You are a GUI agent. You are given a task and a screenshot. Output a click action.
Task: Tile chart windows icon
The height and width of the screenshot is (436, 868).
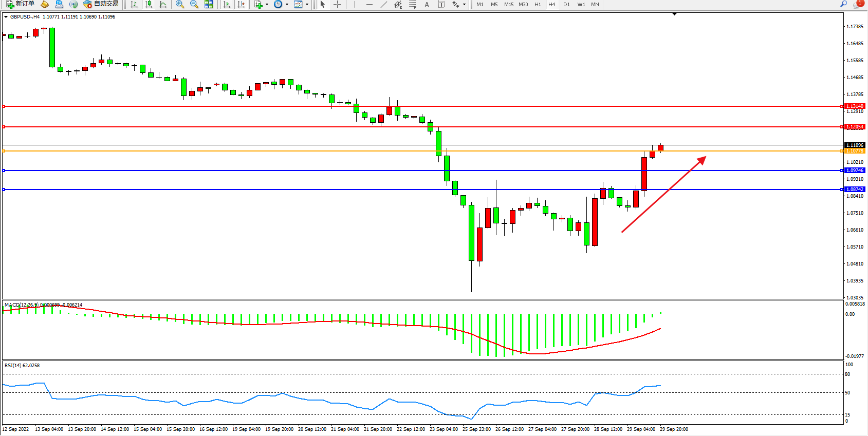pyautogui.click(x=209, y=4)
